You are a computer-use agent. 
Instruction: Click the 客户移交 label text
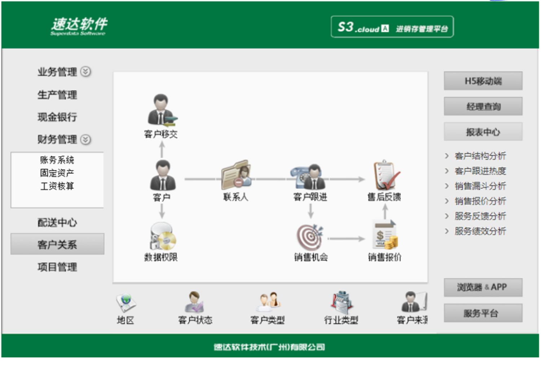pos(161,134)
